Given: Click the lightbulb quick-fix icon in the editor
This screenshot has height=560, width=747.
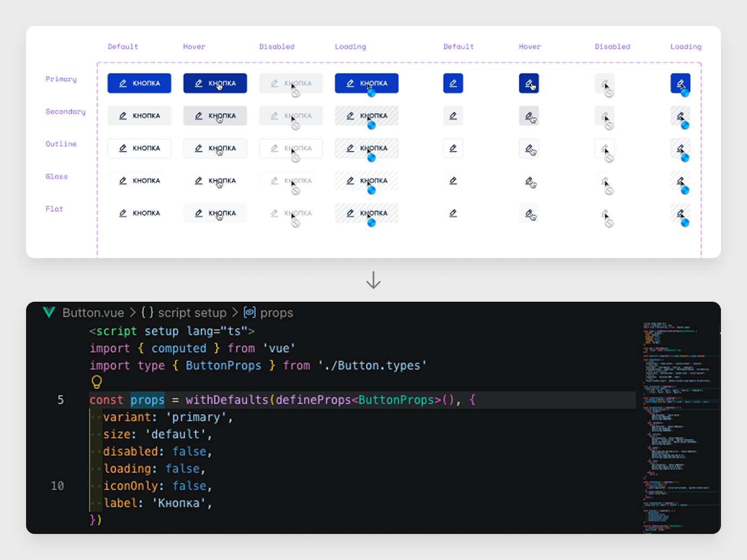Looking at the screenshot, I should (97, 382).
